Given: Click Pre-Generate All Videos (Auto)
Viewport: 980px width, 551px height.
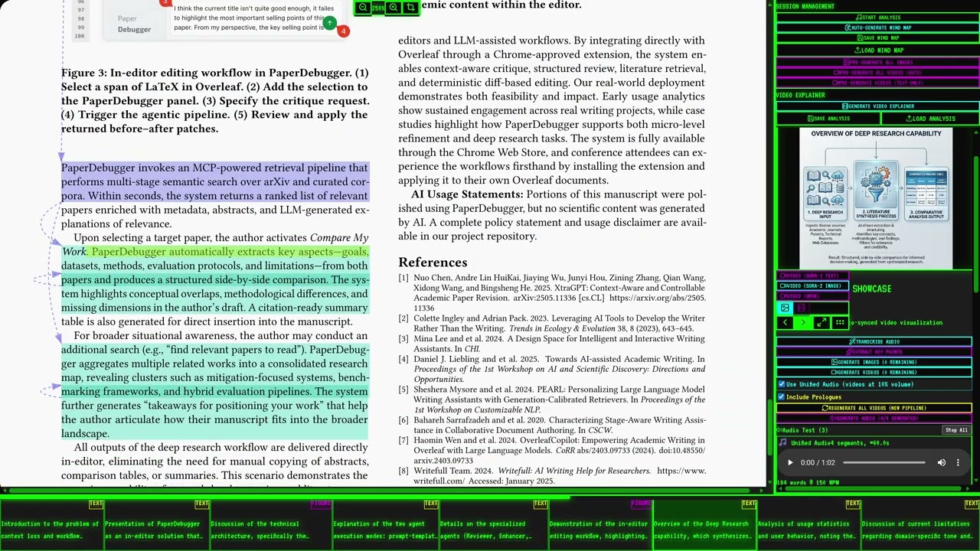Looking at the screenshot, I should point(877,72).
